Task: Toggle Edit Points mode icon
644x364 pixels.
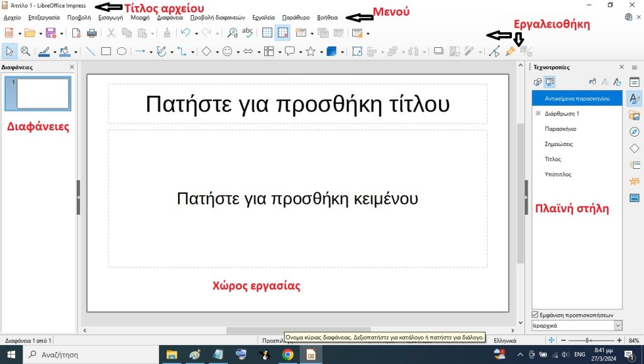Action: [495, 52]
